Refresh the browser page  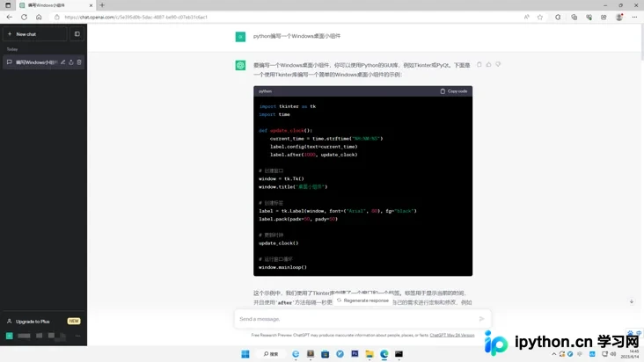tap(25, 18)
